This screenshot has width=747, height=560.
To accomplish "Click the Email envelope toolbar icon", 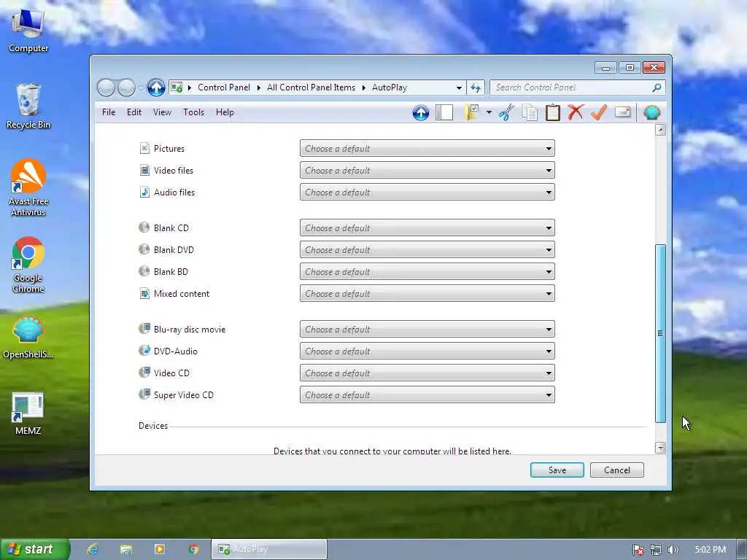I will click(x=623, y=112).
